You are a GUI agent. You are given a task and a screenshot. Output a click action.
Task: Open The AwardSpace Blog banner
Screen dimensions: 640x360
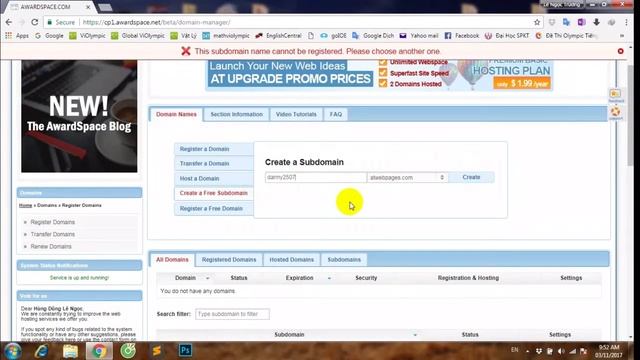pyautogui.click(x=79, y=116)
